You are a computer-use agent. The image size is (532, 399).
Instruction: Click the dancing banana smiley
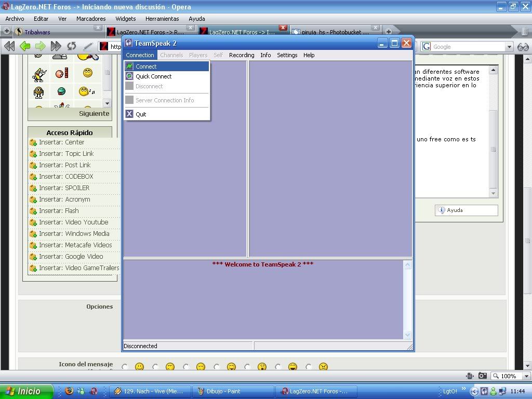39,75
